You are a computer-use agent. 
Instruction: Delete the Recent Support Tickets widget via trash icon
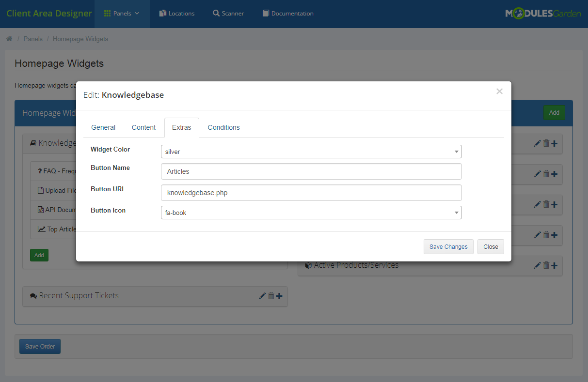[x=271, y=296]
